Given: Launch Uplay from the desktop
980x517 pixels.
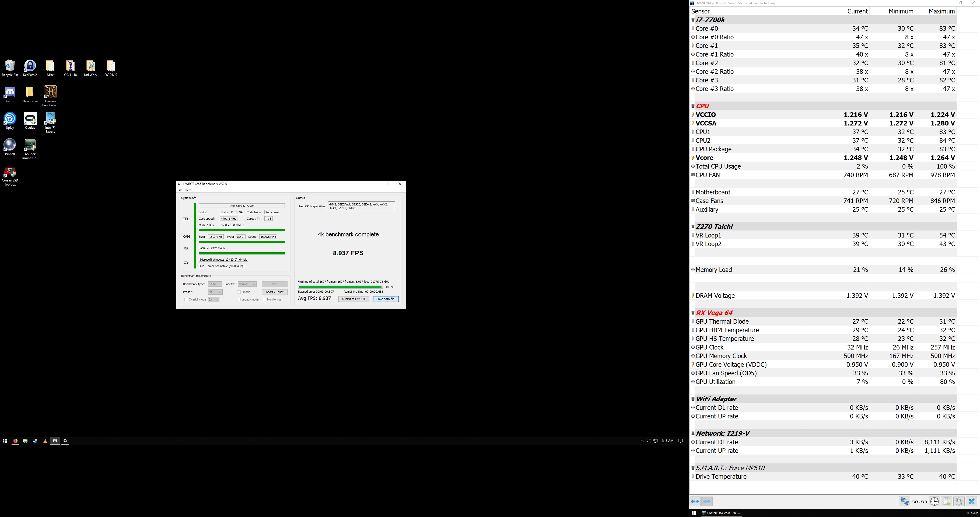Looking at the screenshot, I should pos(10,121).
